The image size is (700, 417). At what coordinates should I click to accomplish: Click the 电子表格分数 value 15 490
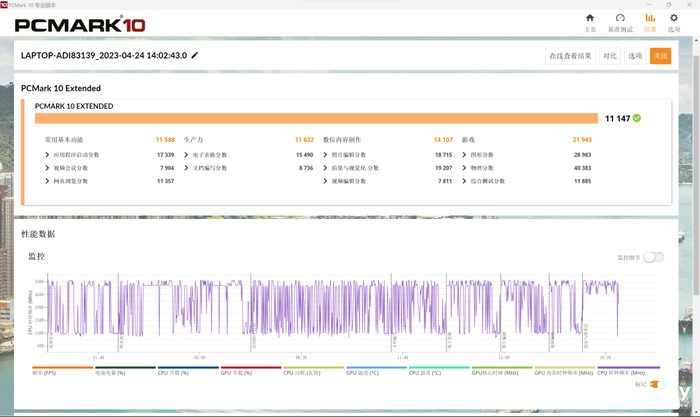(x=304, y=154)
